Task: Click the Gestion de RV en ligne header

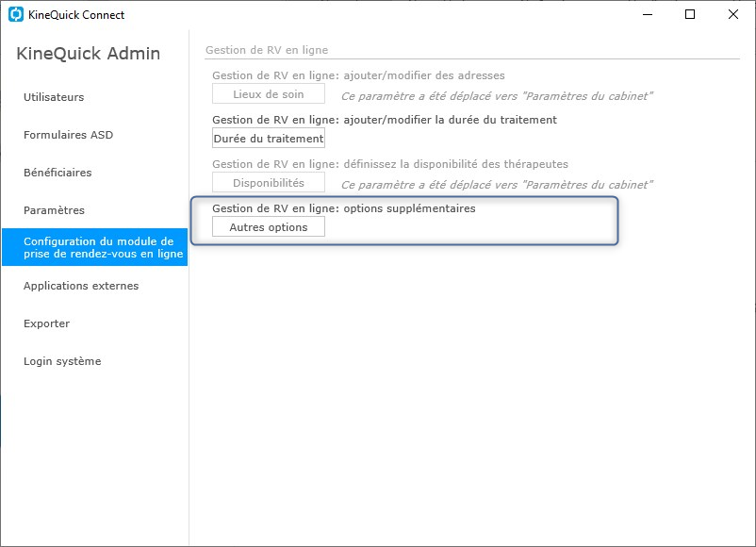Action: 267,50
